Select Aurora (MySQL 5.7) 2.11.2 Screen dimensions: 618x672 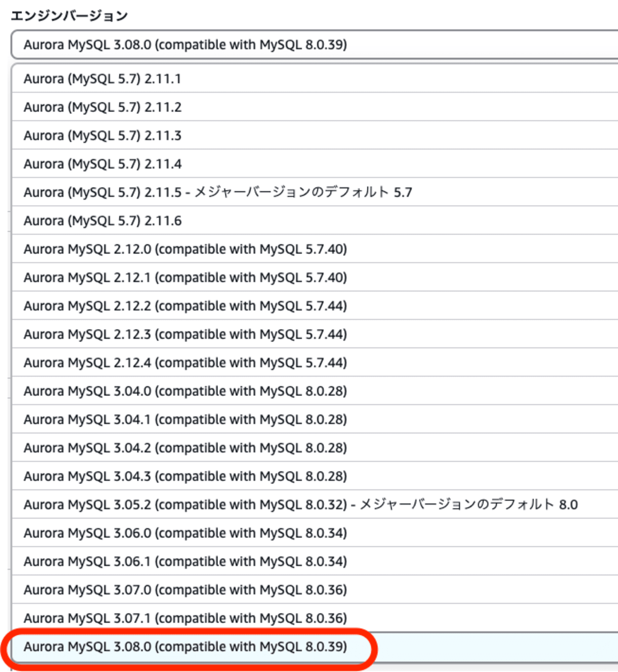[315, 107]
